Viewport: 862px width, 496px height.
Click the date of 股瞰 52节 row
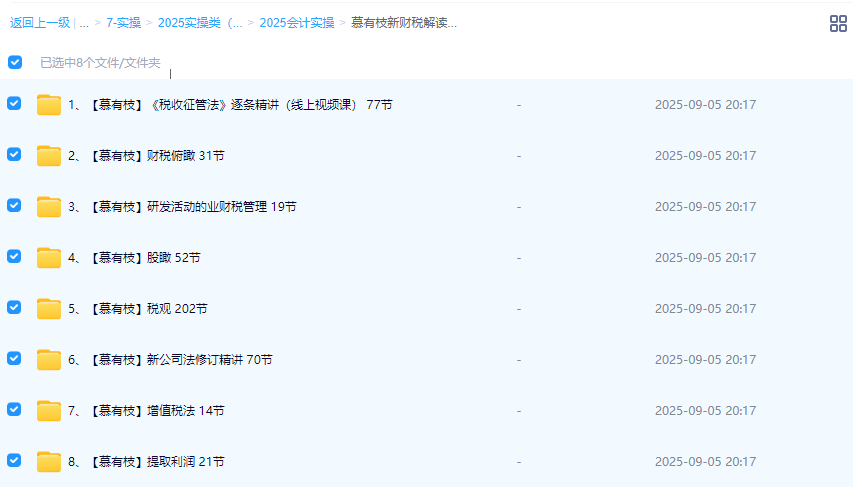[x=705, y=257]
